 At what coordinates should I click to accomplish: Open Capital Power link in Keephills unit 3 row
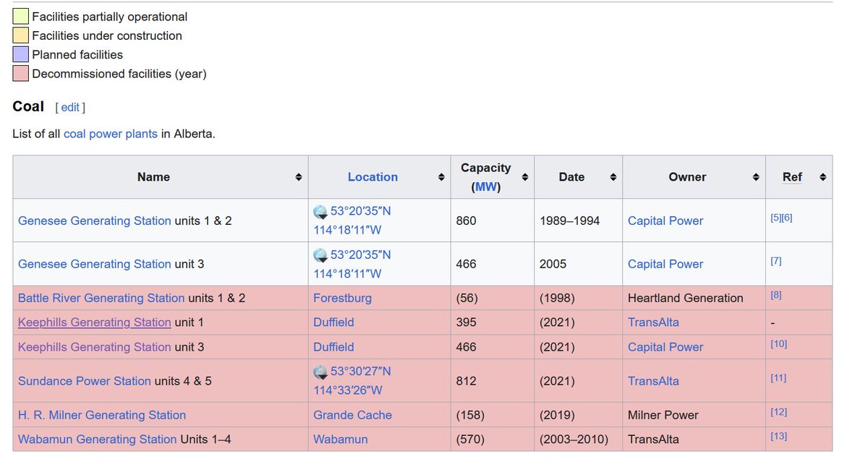pyautogui.click(x=665, y=347)
